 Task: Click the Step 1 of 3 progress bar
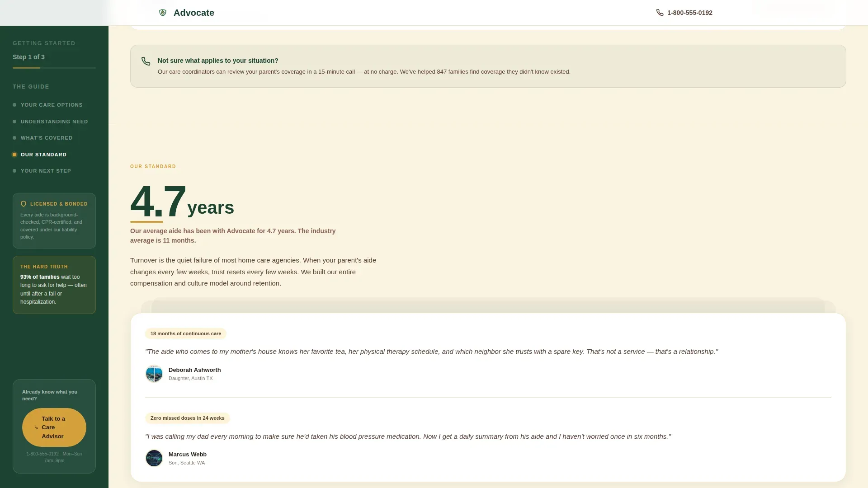54,68
